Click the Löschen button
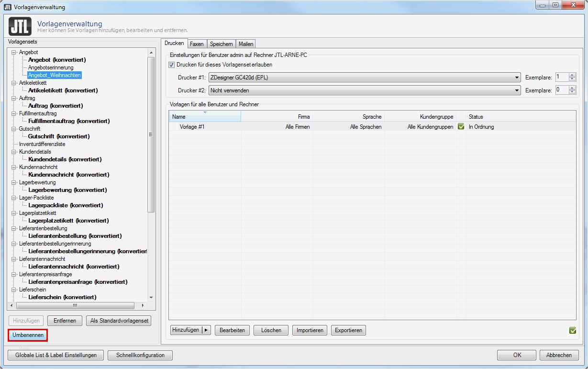 pyautogui.click(x=271, y=330)
